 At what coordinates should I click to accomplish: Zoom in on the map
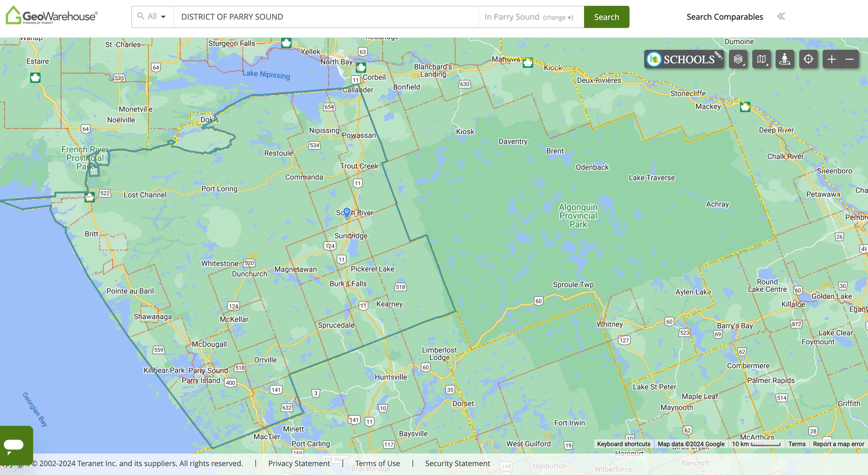(x=831, y=59)
